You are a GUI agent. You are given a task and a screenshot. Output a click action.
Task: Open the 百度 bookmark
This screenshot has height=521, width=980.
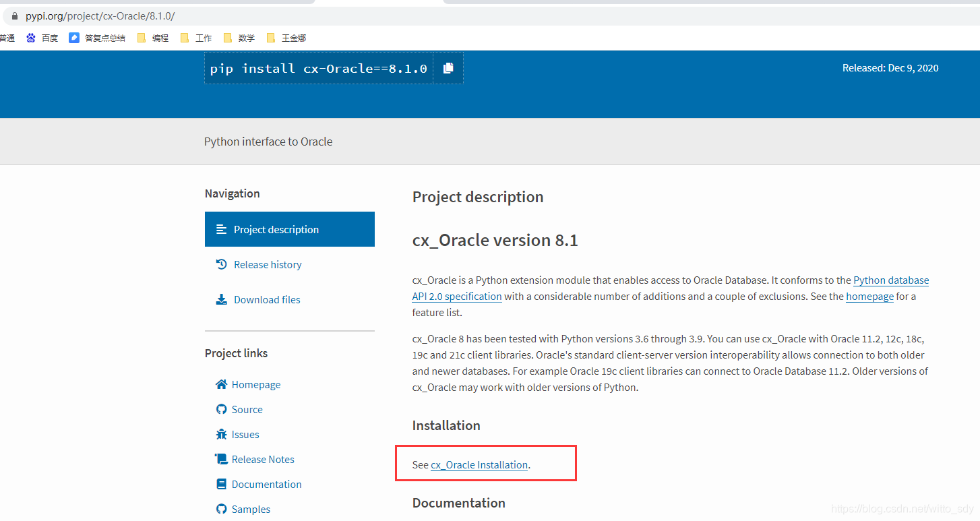click(42, 38)
